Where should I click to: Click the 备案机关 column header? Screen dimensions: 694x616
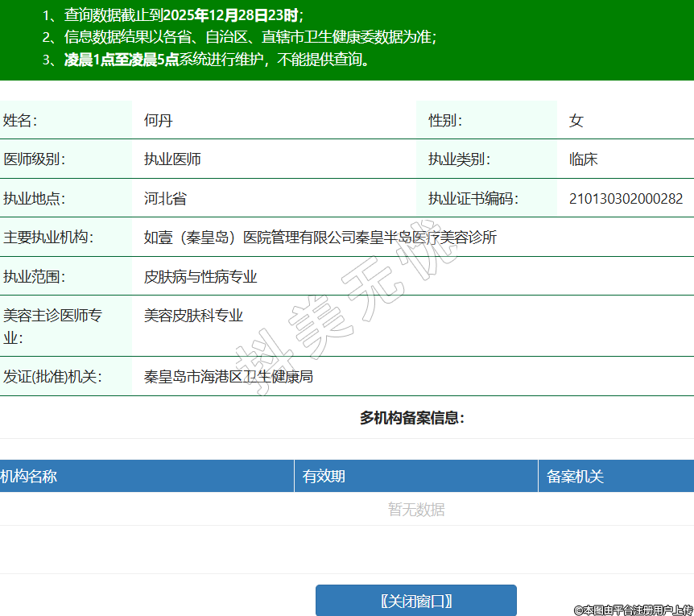coord(575,476)
